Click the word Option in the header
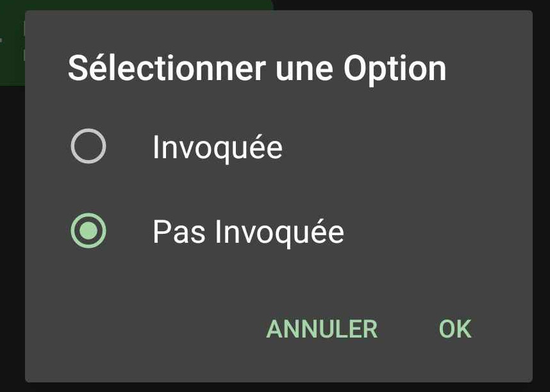550x392 pixels. tap(394, 68)
